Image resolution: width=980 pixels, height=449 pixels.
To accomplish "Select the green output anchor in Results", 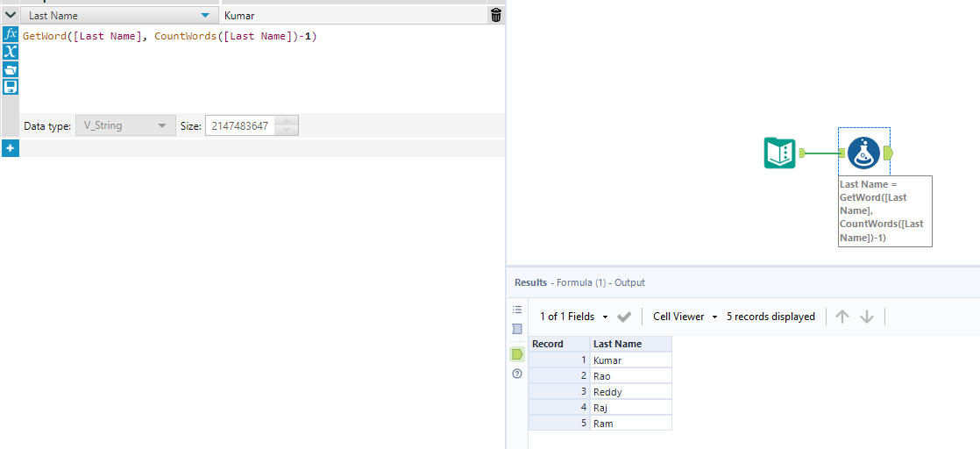I will click(x=517, y=354).
